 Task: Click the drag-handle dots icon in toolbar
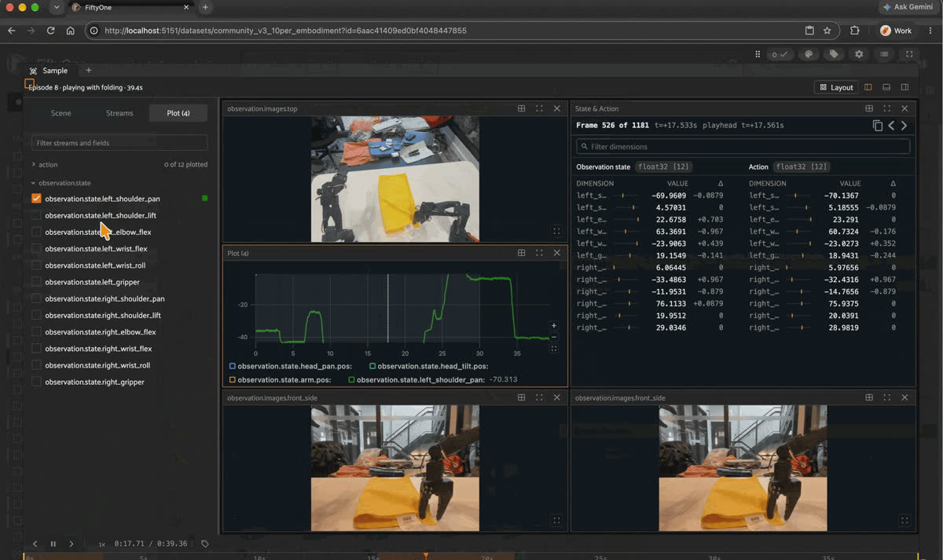point(758,54)
